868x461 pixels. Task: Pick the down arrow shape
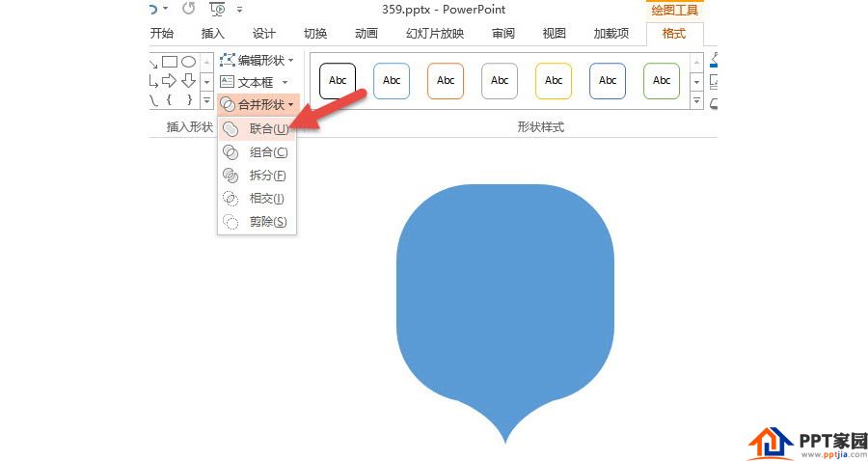[x=189, y=81]
